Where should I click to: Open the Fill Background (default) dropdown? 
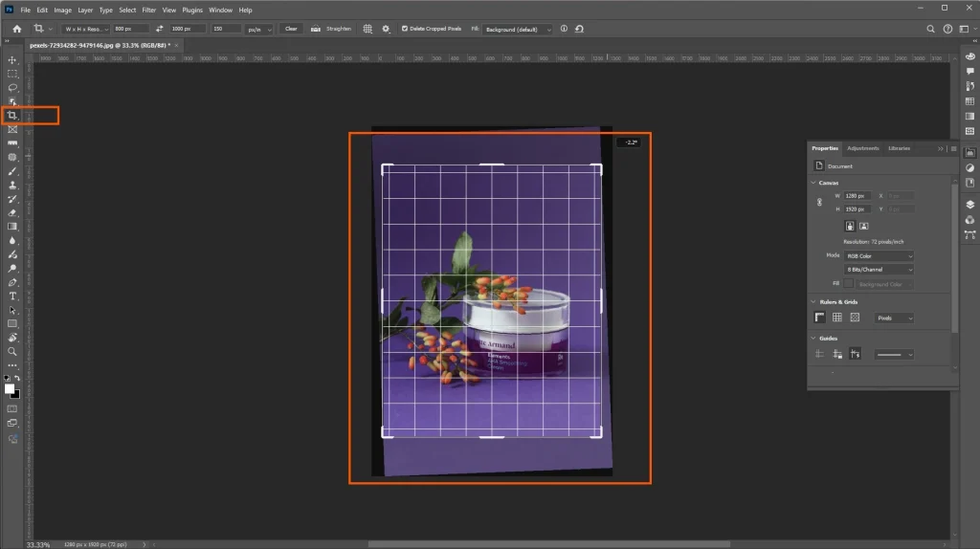click(x=517, y=30)
